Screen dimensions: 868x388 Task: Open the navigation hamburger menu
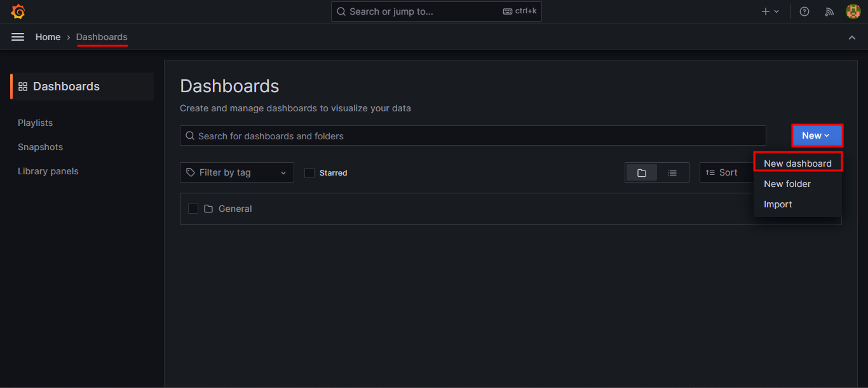pyautogui.click(x=17, y=36)
